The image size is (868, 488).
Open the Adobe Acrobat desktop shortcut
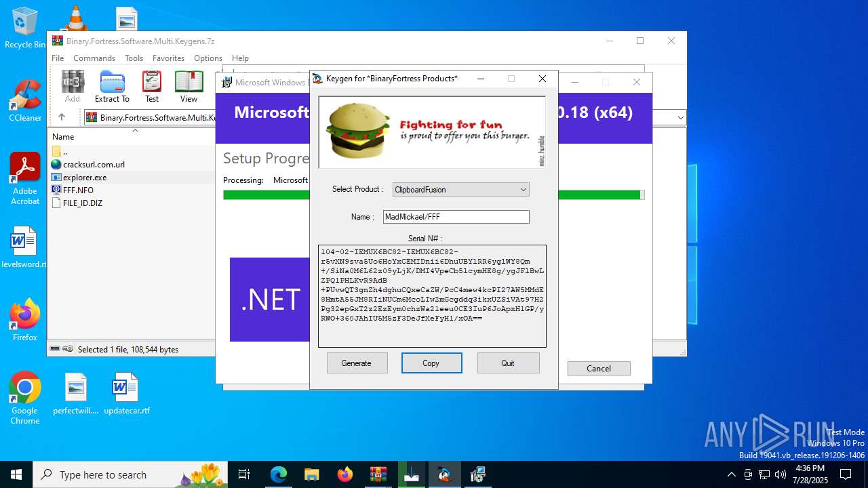[x=25, y=178]
